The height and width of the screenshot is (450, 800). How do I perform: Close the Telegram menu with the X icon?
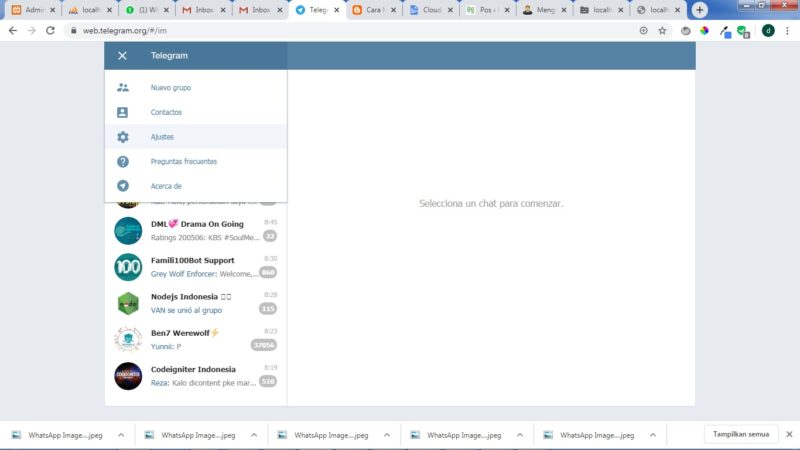point(122,56)
